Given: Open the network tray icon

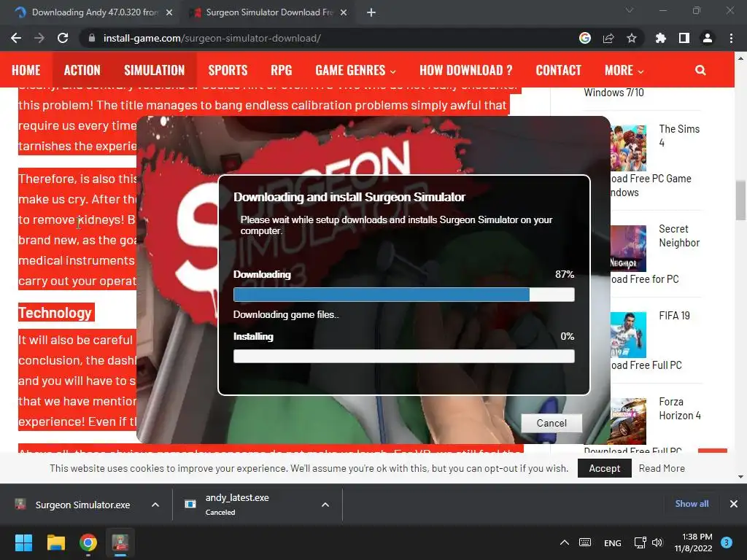Looking at the screenshot, I should [x=640, y=542].
